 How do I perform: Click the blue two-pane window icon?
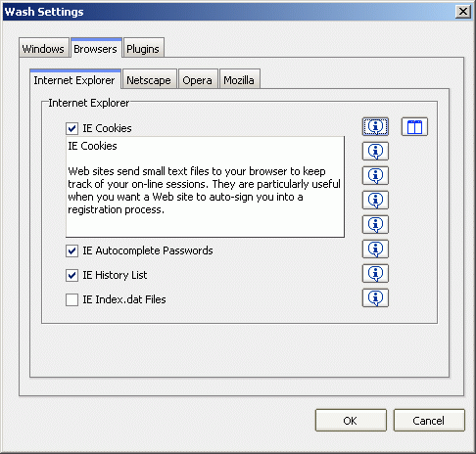[414, 126]
